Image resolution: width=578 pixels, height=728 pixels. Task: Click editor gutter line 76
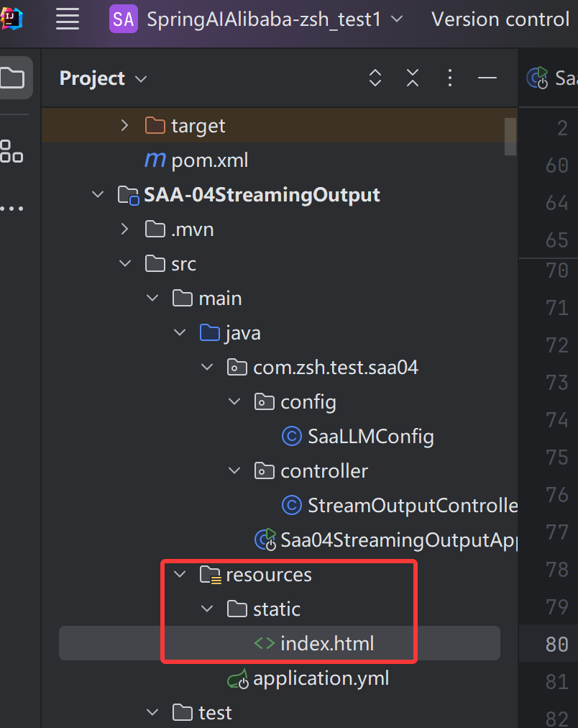557,494
